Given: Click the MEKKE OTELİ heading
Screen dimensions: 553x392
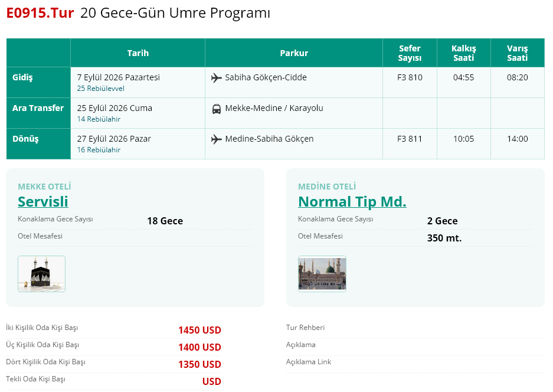Looking at the screenshot, I should coord(44,187).
